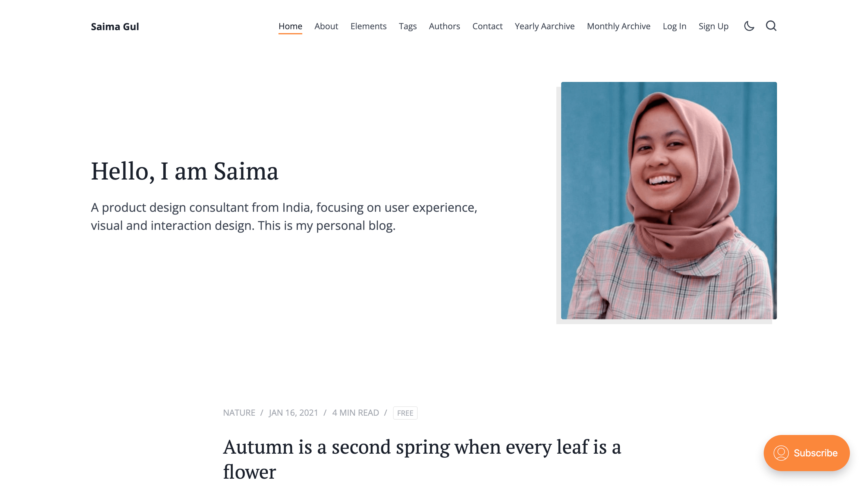The width and height of the screenshot is (868, 488).
Task: Visit the Authors page
Action: tap(444, 26)
